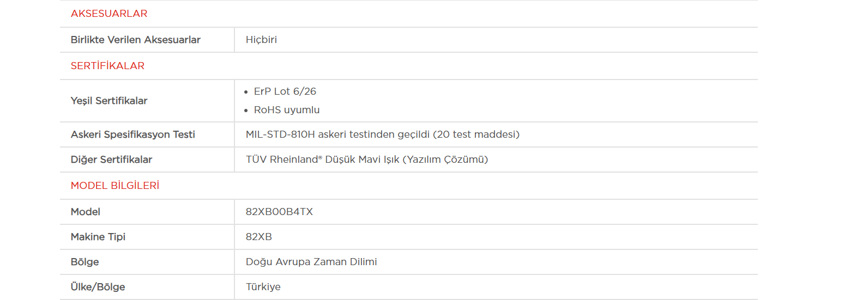The height and width of the screenshot is (300, 868).
Task: Select the Model row label
Action: pyautogui.click(x=86, y=212)
